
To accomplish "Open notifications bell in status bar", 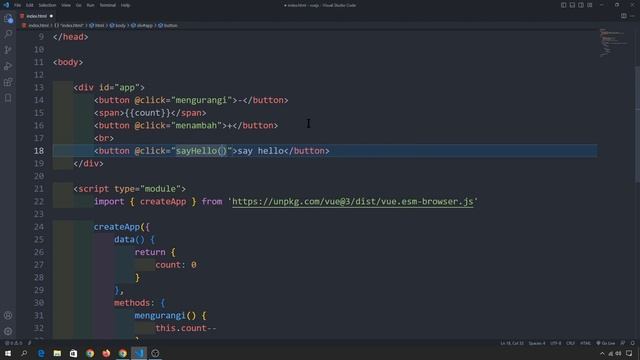I will click(x=633, y=343).
